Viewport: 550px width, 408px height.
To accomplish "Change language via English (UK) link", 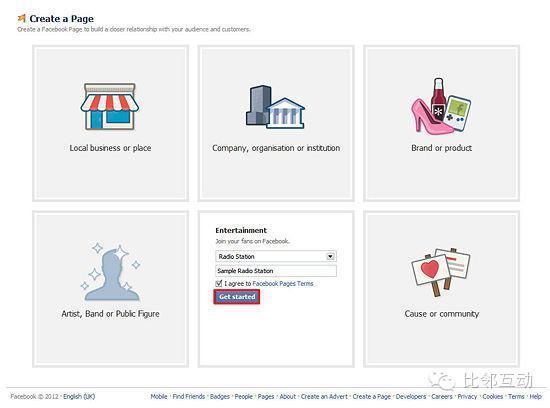I will pyautogui.click(x=79, y=396).
